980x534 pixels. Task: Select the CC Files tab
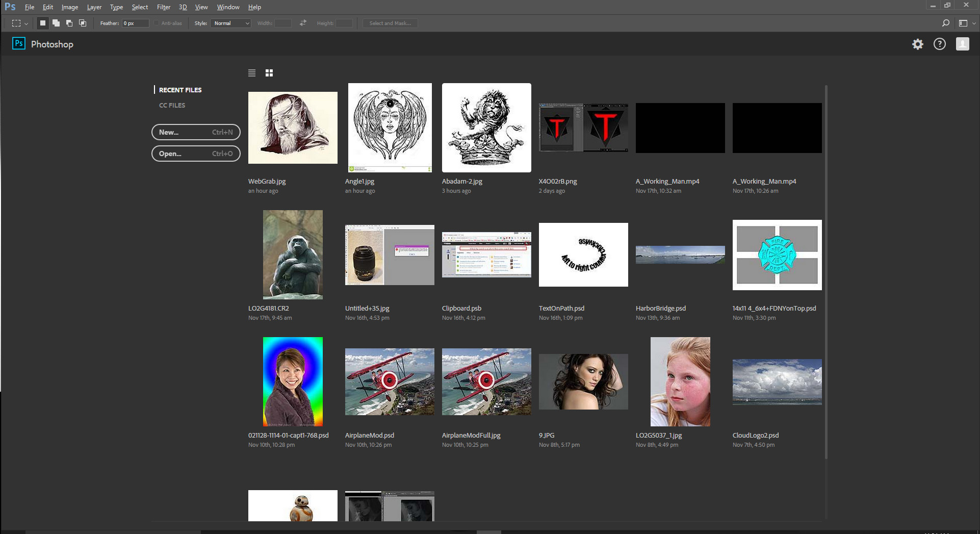point(172,105)
